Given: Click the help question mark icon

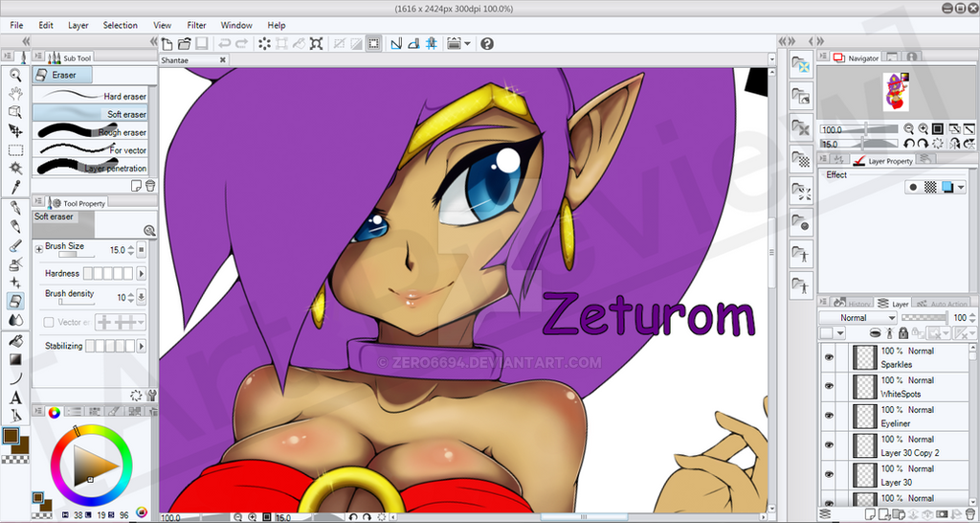Looking at the screenshot, I should (487, 44).
